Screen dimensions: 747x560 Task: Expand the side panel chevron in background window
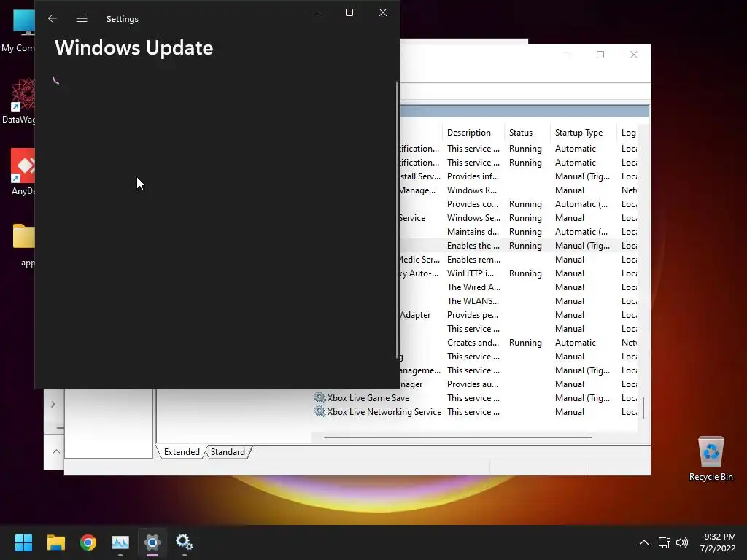click(53, 404)
